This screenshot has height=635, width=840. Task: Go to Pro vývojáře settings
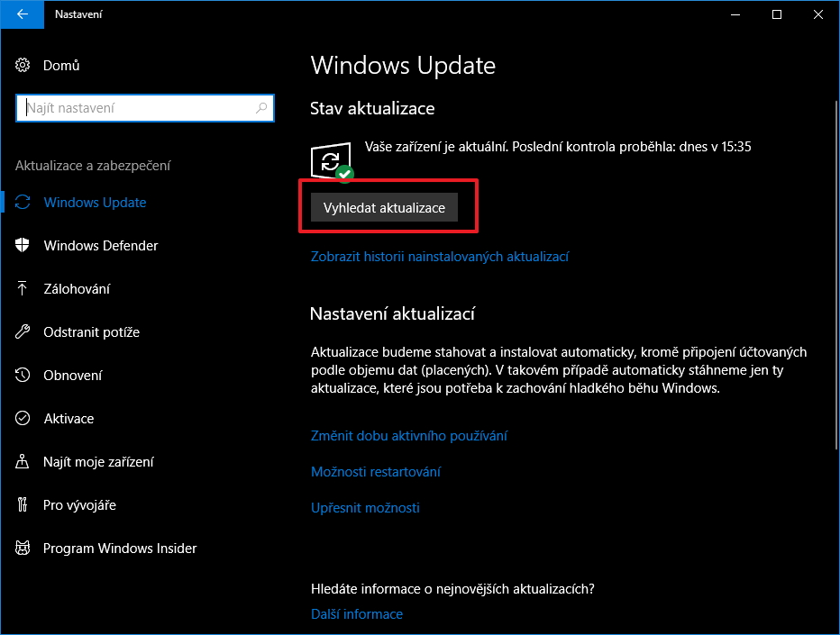click(x=80, y=505)
